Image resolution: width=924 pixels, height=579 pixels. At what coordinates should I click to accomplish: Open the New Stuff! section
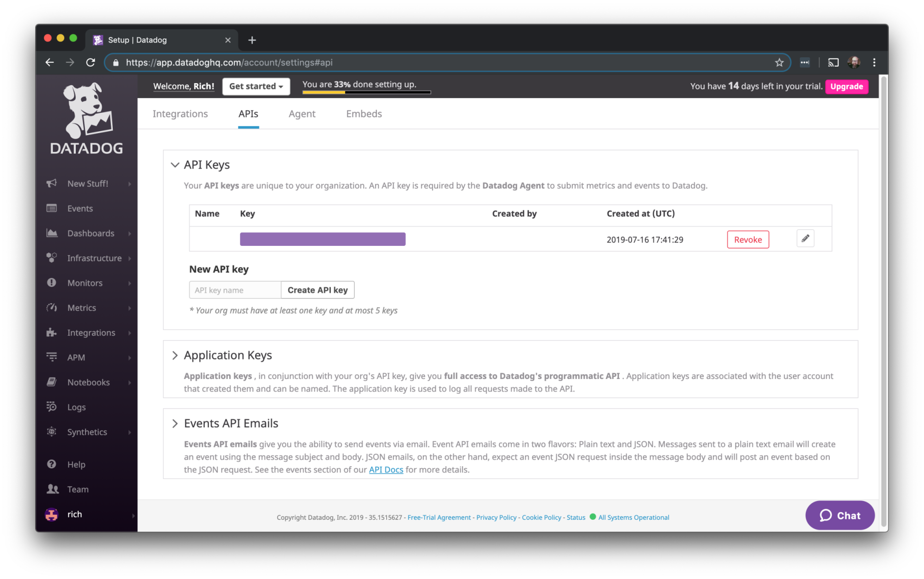click(x=87, y=183)
